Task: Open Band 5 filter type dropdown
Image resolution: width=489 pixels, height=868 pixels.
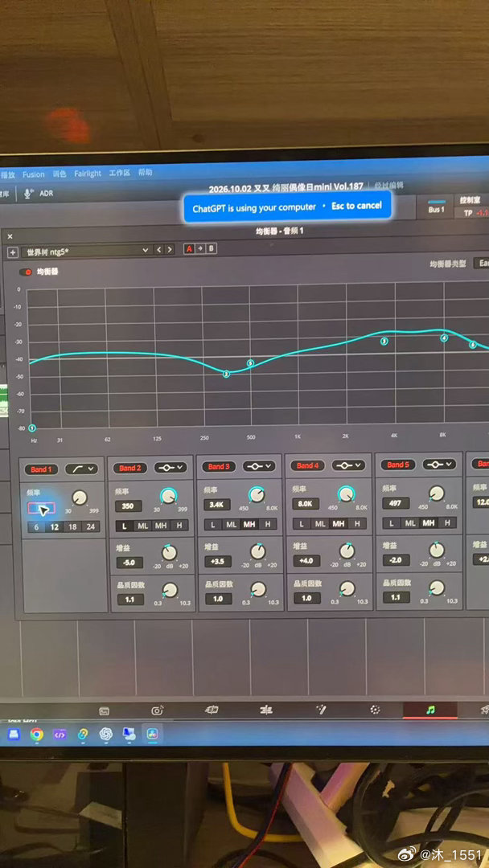Action: 439,464
